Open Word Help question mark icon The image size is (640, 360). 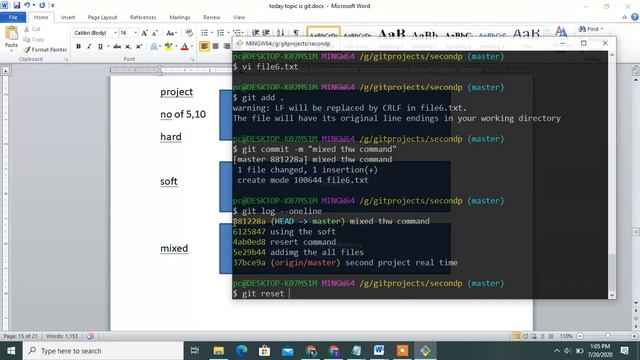pos(635,17)
